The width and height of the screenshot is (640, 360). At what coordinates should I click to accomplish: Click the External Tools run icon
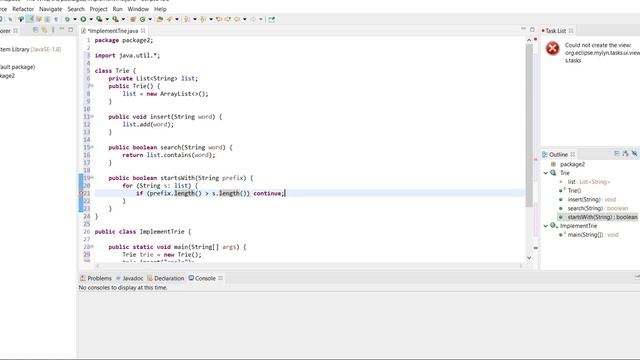coord(116,19)
